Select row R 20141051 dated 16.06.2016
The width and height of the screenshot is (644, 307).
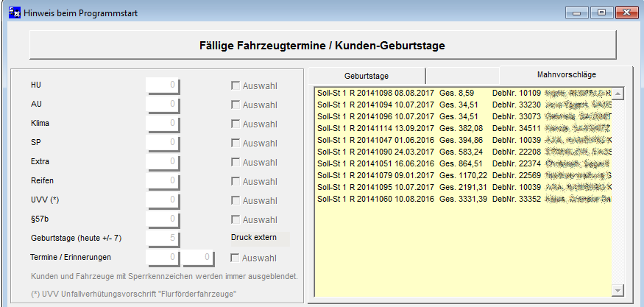coord(464,163)
